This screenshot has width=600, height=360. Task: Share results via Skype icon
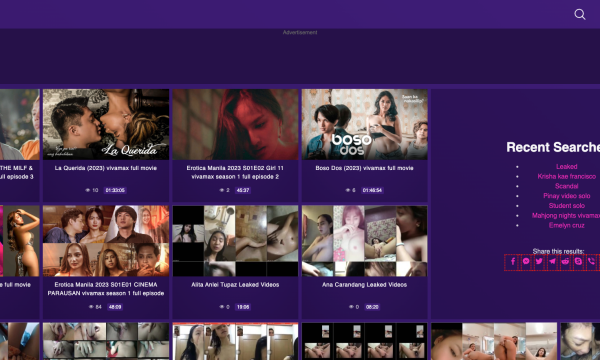click(x=578, y=262)
